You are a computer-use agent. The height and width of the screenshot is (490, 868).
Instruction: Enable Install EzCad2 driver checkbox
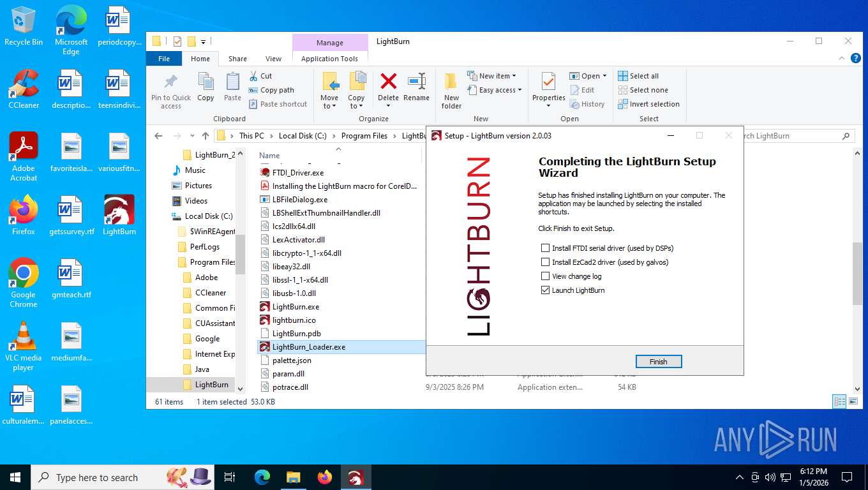(x=545, y=262)
